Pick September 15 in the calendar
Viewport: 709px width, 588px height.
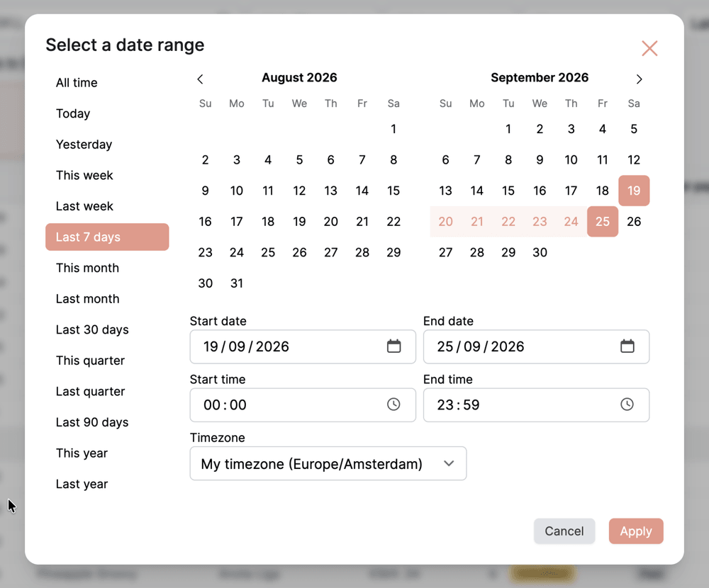(x=508, y=191)
